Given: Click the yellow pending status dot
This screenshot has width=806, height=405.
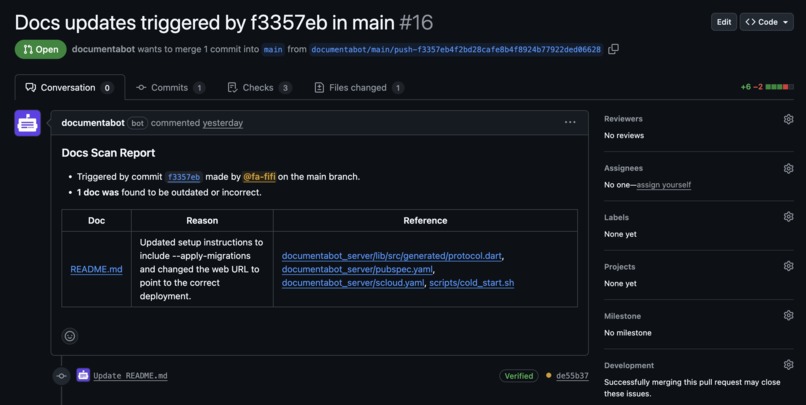Looking at the screenshot, I should coord(548,376).
